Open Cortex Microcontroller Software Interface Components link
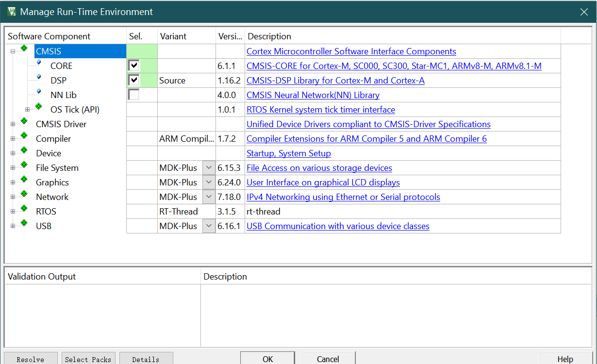The width and height of the screenshot is (597, 364). tap(351, 51)
